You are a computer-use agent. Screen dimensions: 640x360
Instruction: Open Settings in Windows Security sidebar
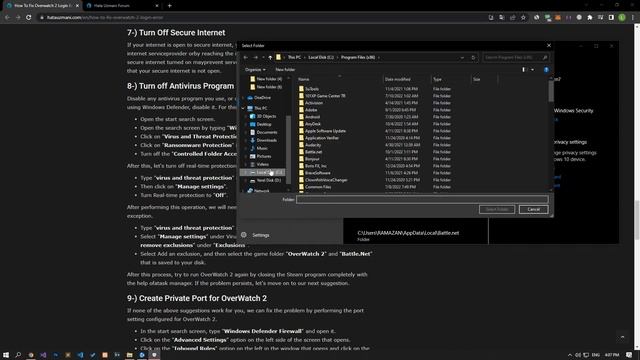point(260,235)
